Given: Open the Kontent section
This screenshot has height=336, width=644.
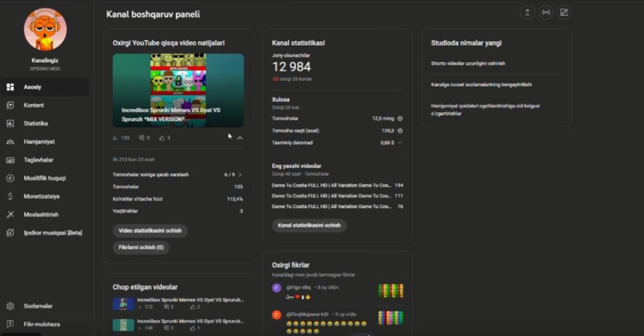Looking at the screenshot, I should (45, 105).
